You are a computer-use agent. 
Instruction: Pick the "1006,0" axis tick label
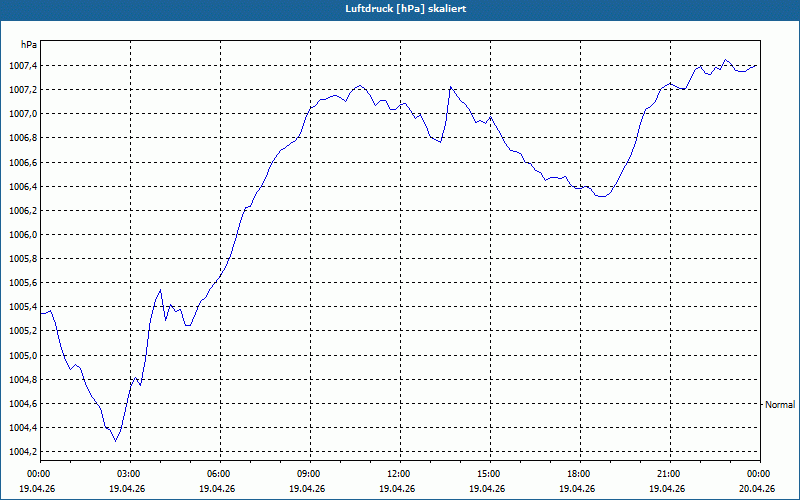pos(23,235)
